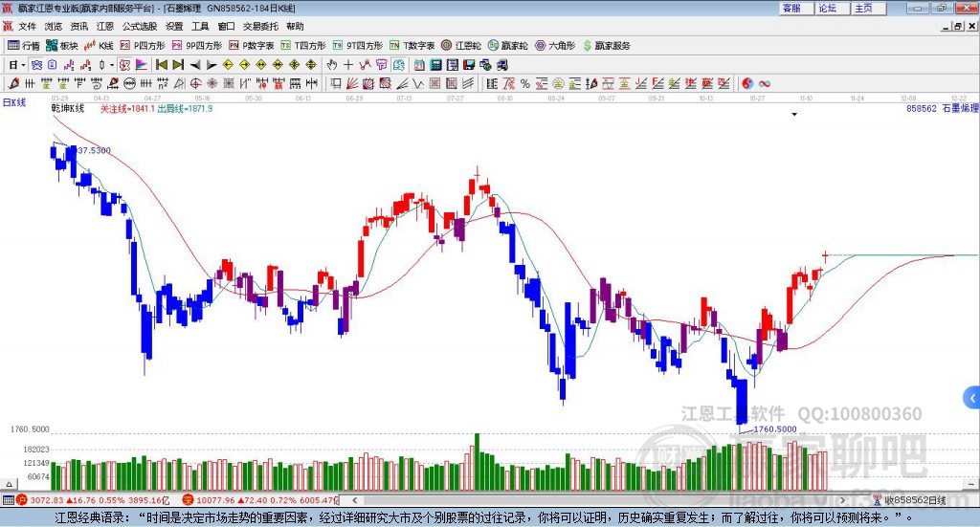980x527 pixels.
Task: Open the T四方形 tool
Action: tap(303, 46)
